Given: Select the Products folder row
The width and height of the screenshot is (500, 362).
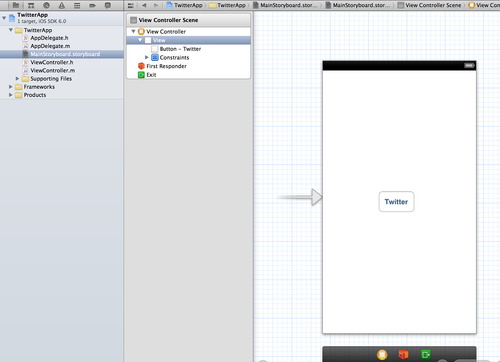Looking at the screenshot, I should 62,95.
